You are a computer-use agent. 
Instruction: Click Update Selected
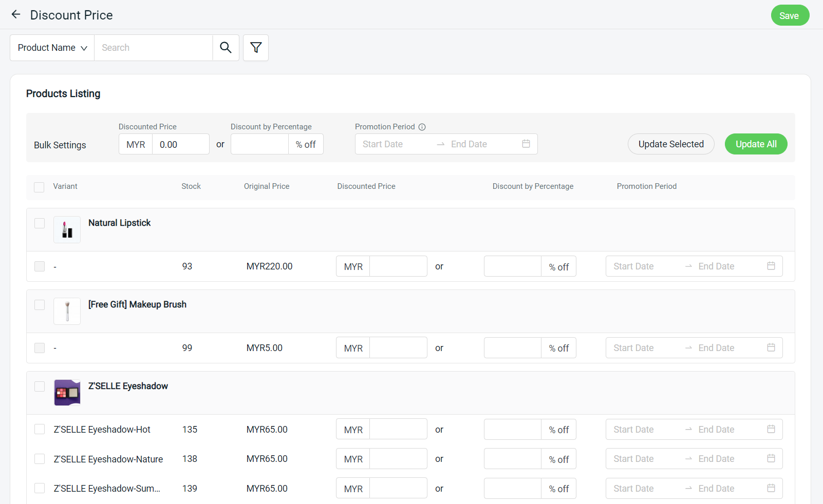pos(671,144)
